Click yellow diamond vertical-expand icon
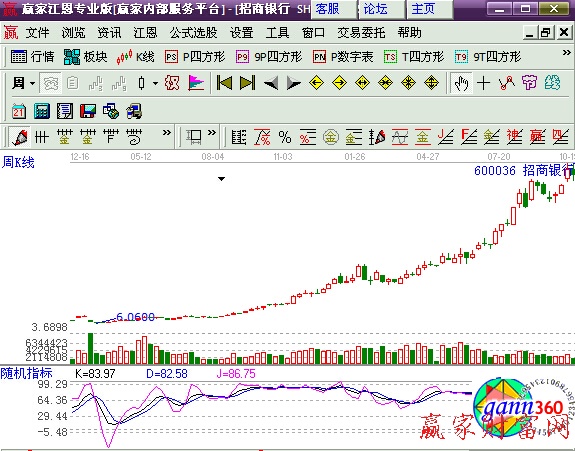This screenshot has height=451, width=575. [x=431, y=83]
